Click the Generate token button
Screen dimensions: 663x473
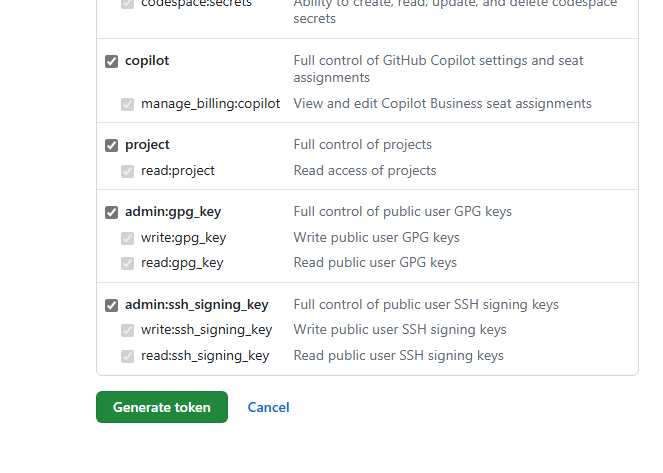[x=162, y=407]
